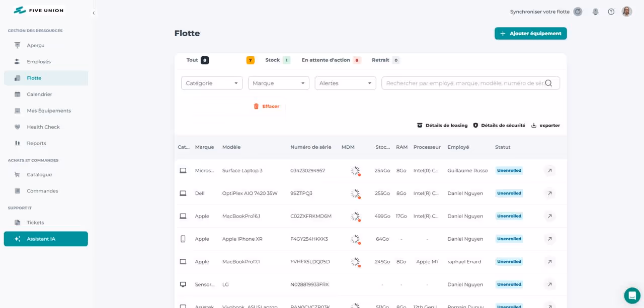Open the Catégorie dropdown
644x308 pixels.
(212, 83)
